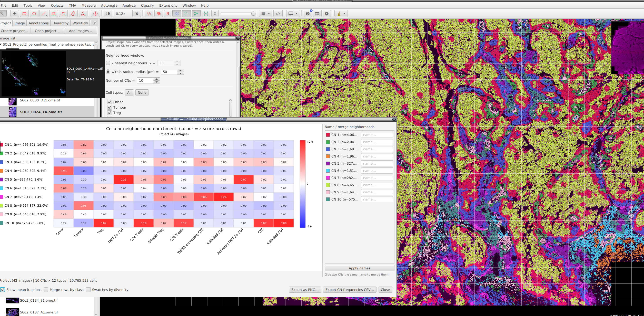
Task: Increase the radius (µm) stepper value
Action: click(x=181, y=70)
